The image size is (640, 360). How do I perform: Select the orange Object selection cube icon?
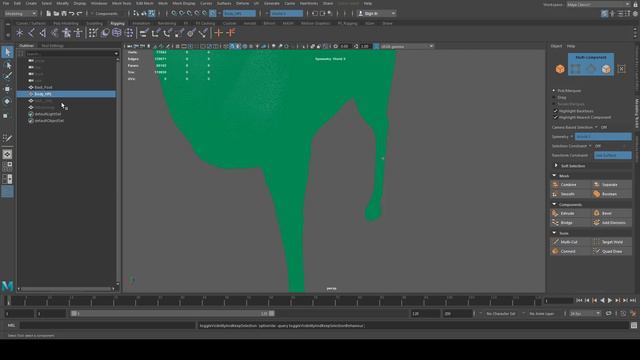[560, 69]
